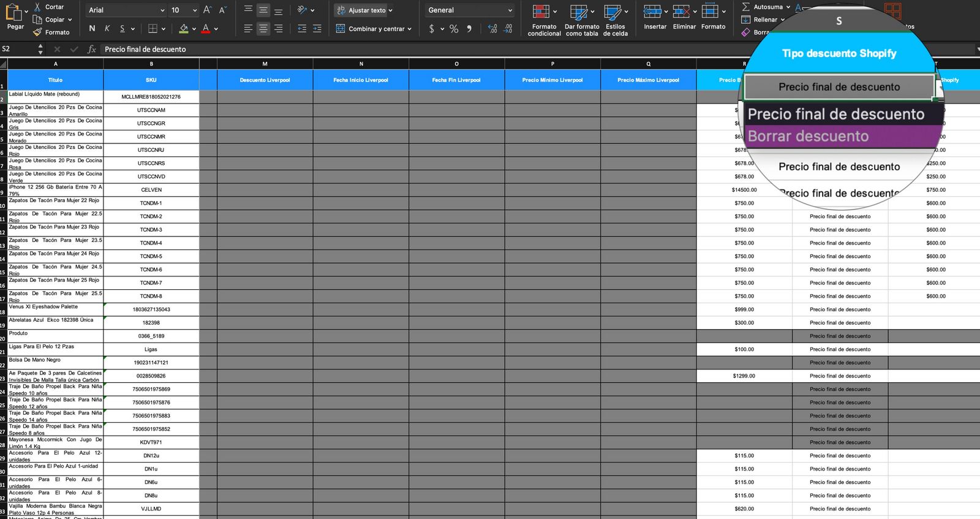Screen dimensions: 980x519
Task: Cut selection with the Cortar scissors
Action: point(38,7)
